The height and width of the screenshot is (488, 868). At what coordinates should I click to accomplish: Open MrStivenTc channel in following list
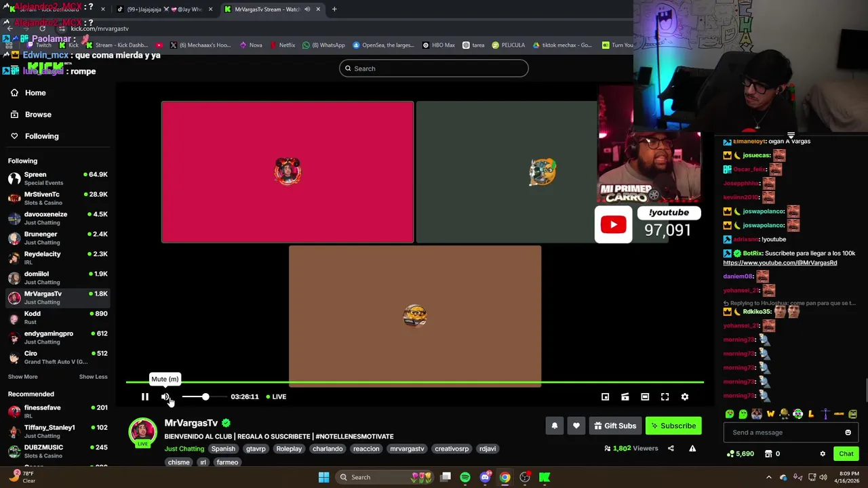click(58, 198)
